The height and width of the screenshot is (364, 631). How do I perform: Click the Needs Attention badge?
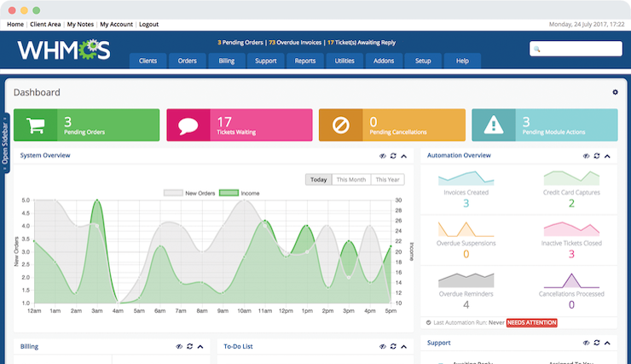click(x=531, y=323)
